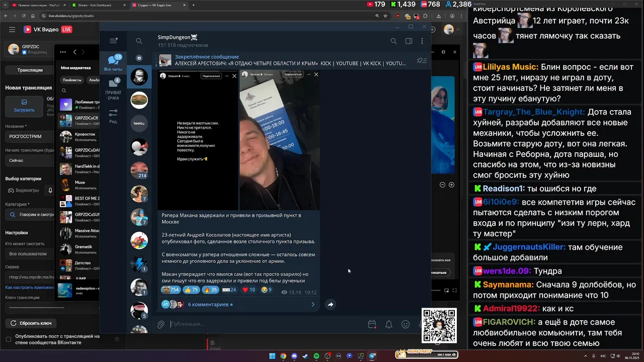
Task: Click the heart 10 reaction
Action: [x=249, y=290]
